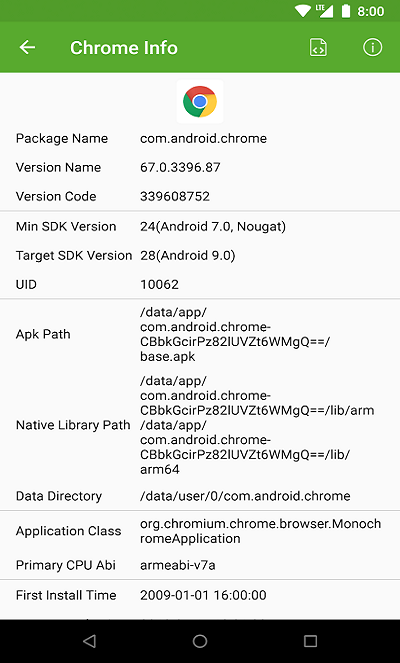Tap the Min SDK Version value
The image size is (400, 663).
click(x=213, y=227)
